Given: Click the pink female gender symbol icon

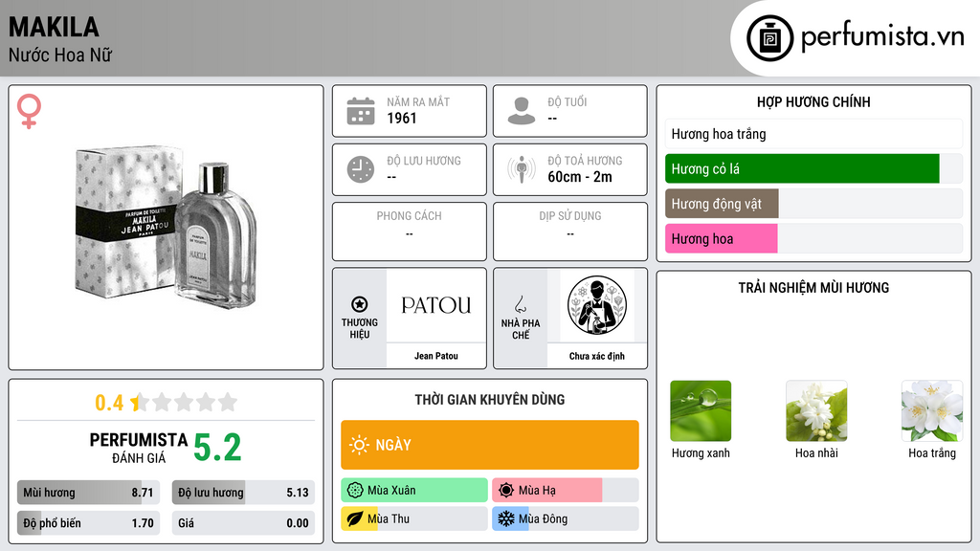Looking at the screenshot, I should coord(29,111).
